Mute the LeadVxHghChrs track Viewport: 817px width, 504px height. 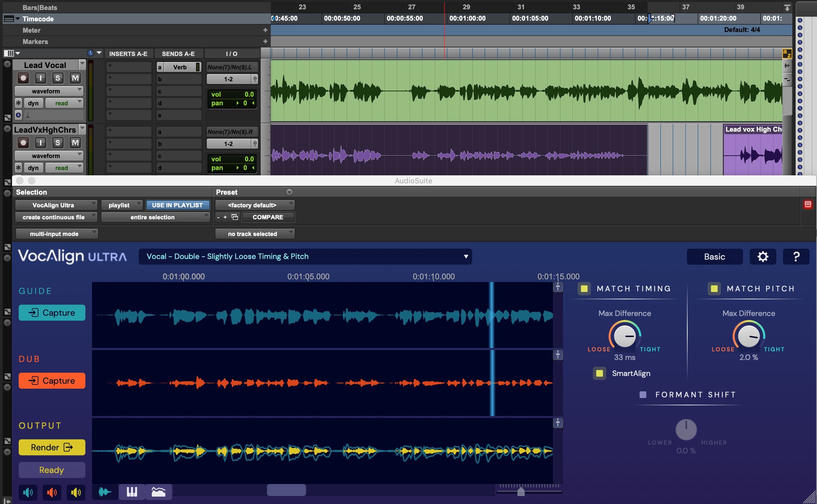point(75,143)
